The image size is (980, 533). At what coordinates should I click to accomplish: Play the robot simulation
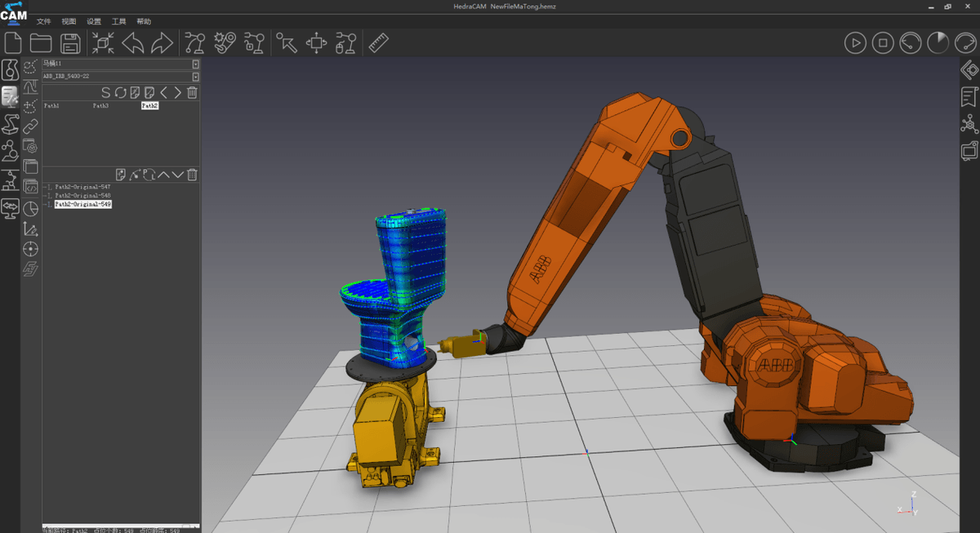click(x=855, y=42)
